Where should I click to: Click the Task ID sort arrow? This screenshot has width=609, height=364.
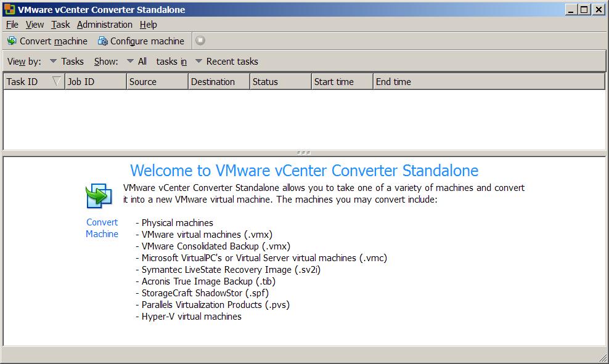(57, 81)
